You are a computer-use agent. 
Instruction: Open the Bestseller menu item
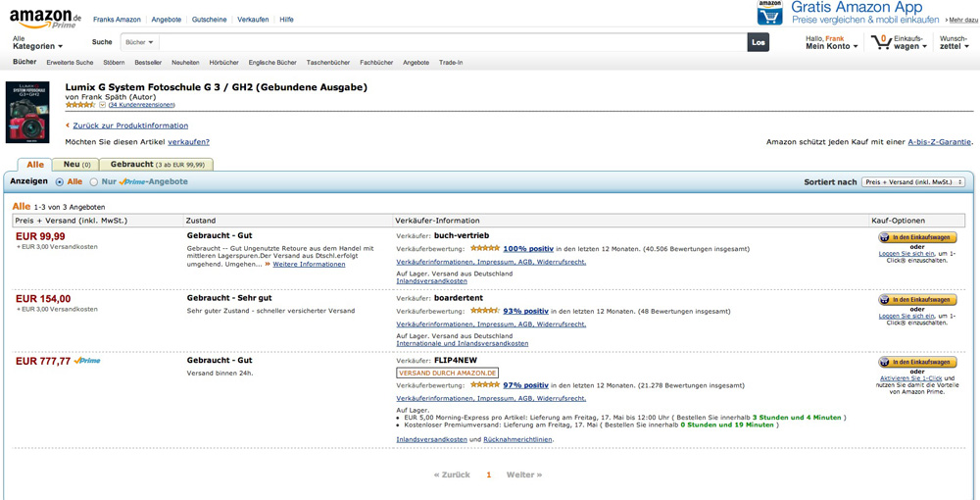(148, 63)
